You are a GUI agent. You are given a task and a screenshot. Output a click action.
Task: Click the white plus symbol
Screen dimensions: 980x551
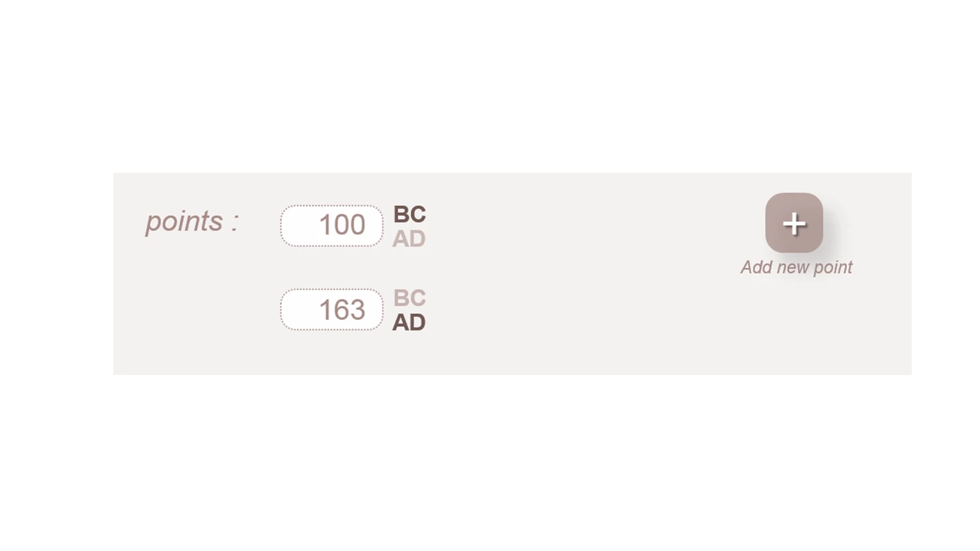pos(794,223)
